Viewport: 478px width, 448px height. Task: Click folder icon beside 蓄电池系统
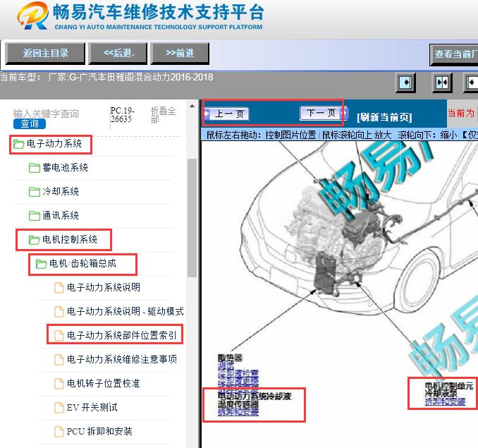(x=34, y=168)
